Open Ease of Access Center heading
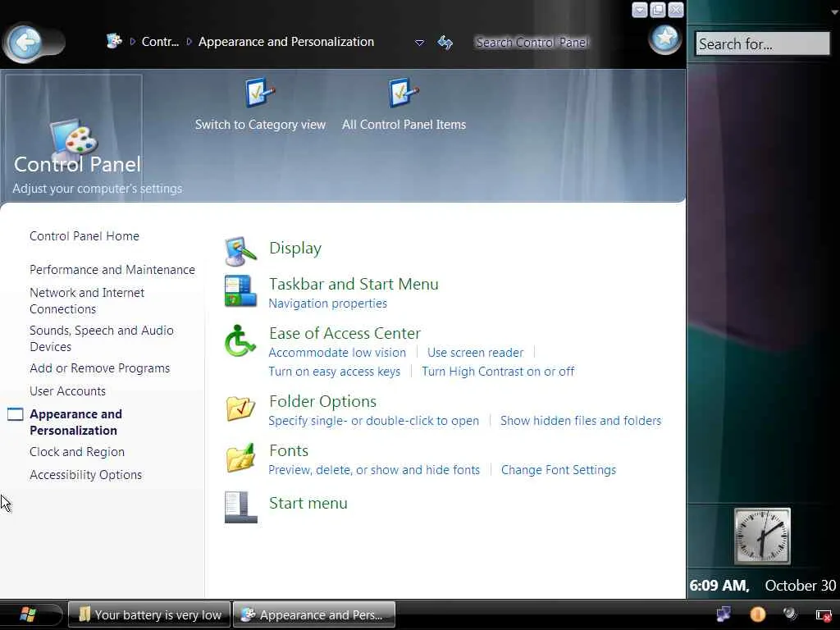Screen dimensions: 840x630 click(x=345, y=333)
